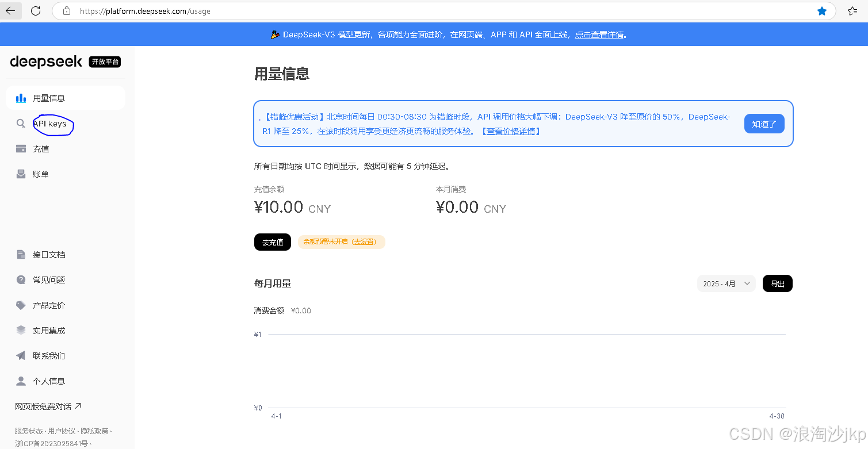Click the person icon beside 个人信息
The width and height of the screenshot is (868, 449).
pos(21,381)
